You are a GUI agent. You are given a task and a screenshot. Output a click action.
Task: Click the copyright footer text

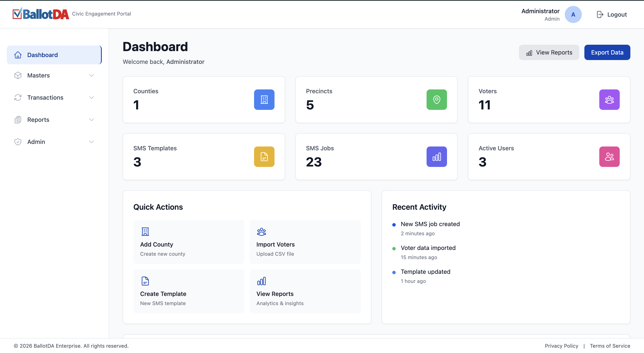[x=71, y=346]
